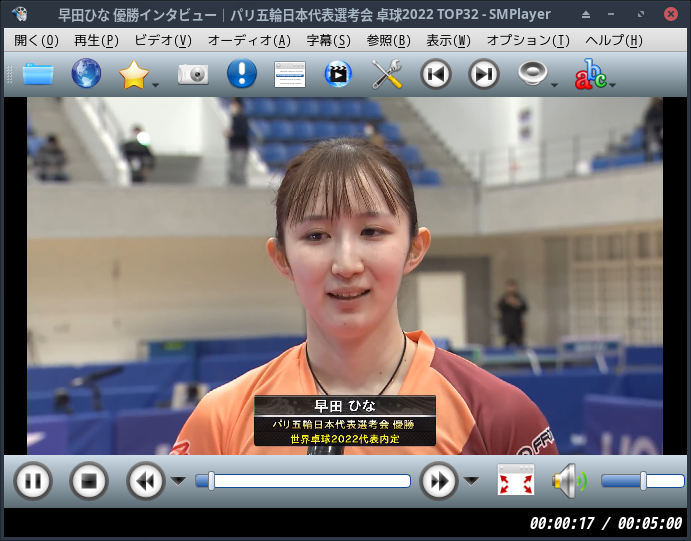Open the ビデオ(V) menu
This screenshot has height=541, width=691.
(x=163, y=41)
